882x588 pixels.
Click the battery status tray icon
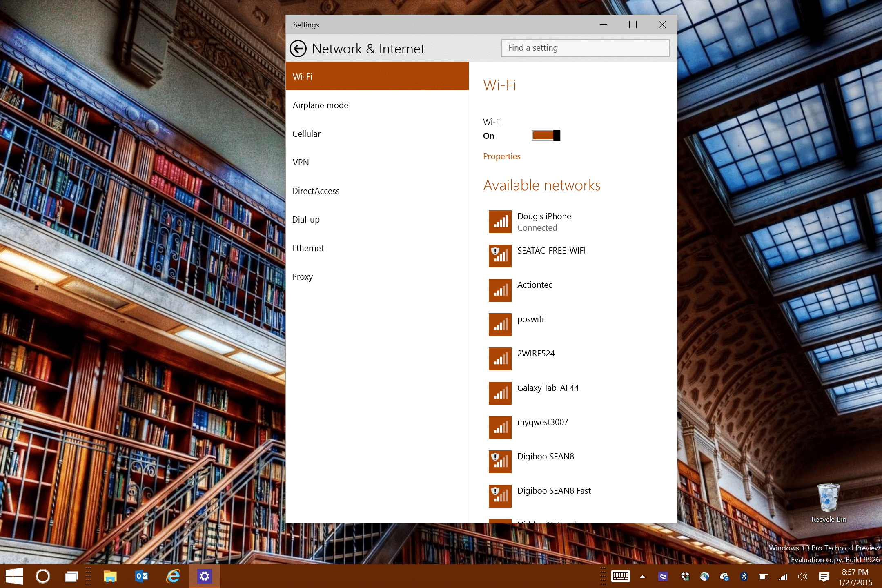click(764, 577)
